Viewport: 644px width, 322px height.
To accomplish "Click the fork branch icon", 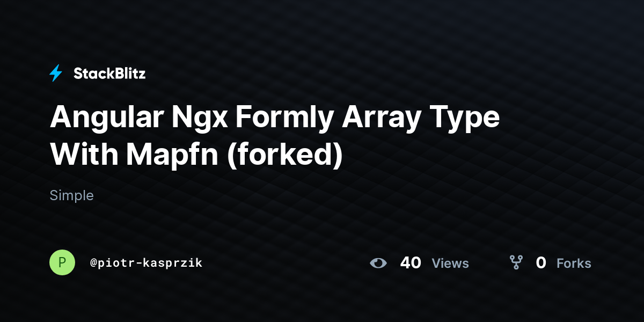I will pos(516,262).
